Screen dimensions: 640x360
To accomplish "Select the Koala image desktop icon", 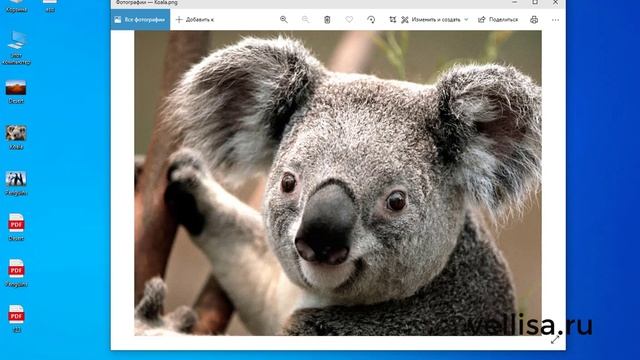I will 16,138.
